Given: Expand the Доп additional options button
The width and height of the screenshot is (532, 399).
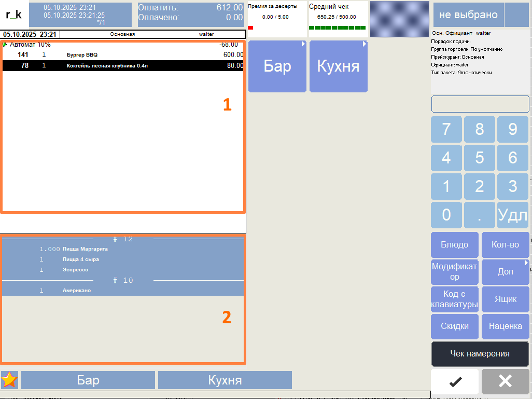Looking at the screenshot, I should (x=505, y=271).
